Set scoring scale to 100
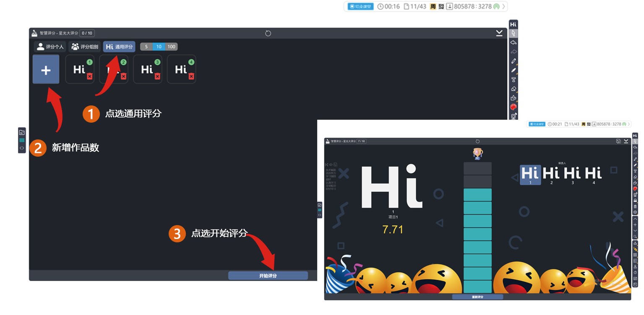This screenshot has height=315, width=644. coord(172,47)
